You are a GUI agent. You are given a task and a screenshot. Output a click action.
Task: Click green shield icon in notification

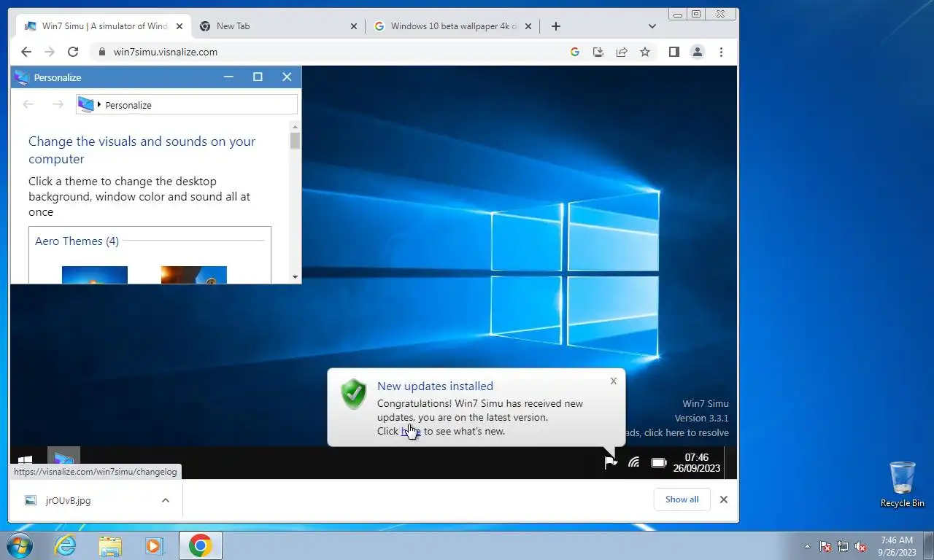click(354, 394)
